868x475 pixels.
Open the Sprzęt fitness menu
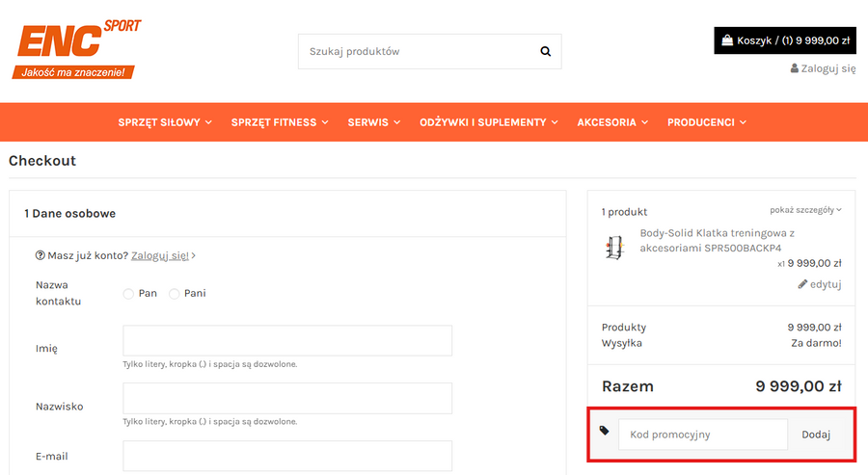tap(280, 122)
